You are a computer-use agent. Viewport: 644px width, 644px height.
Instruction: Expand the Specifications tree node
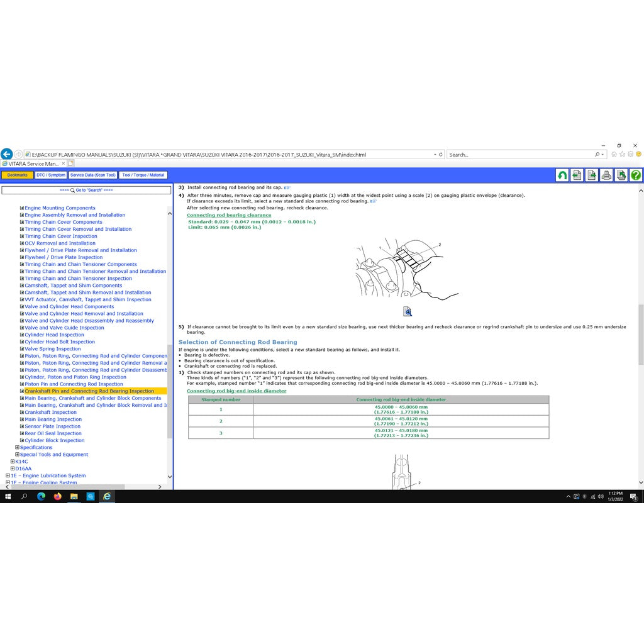point(18,448)
